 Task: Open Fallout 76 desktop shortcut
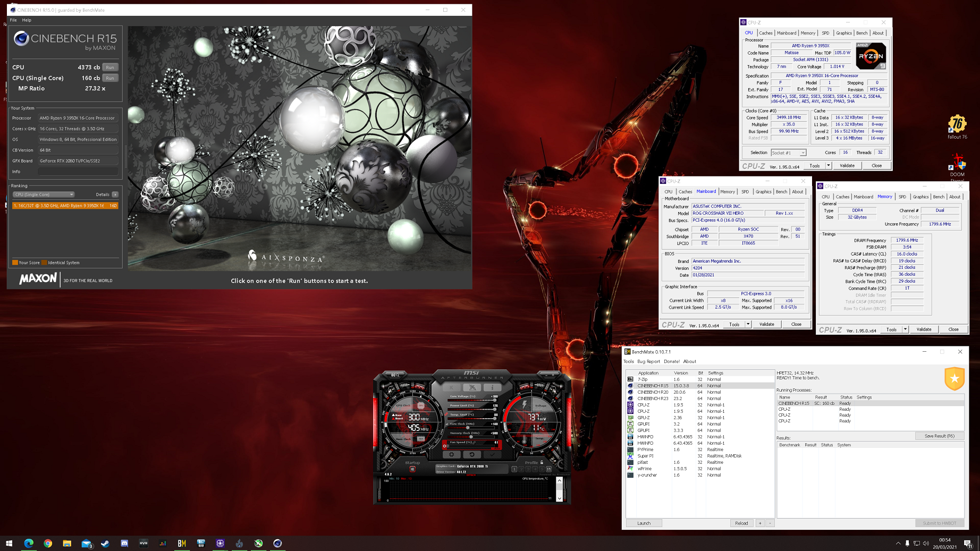tap(957, 128)
